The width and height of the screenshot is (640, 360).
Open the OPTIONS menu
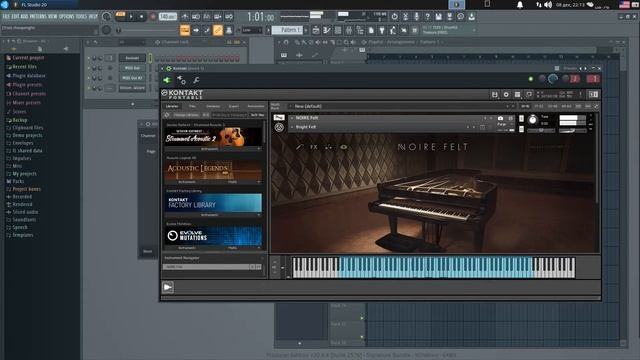point(67,17)
